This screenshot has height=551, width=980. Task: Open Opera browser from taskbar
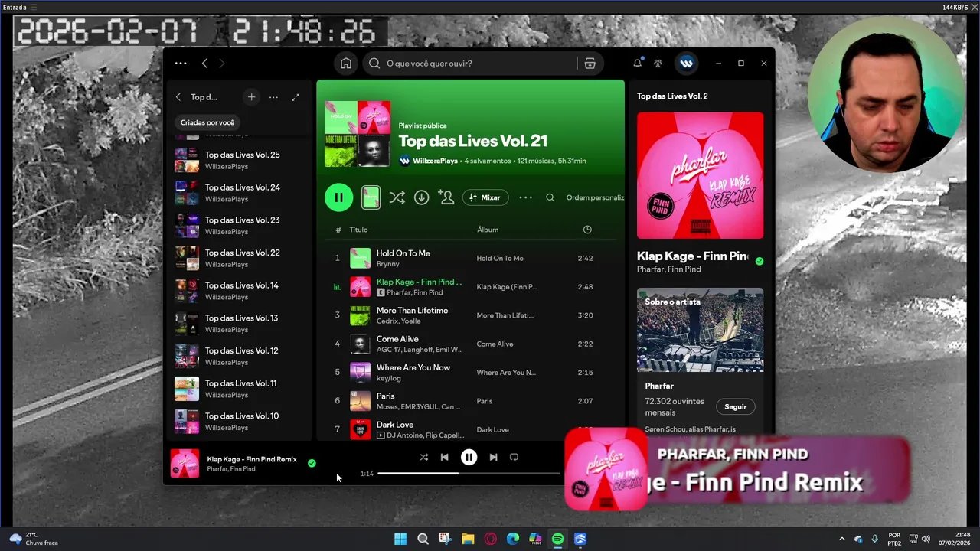[x=490, y=539]
